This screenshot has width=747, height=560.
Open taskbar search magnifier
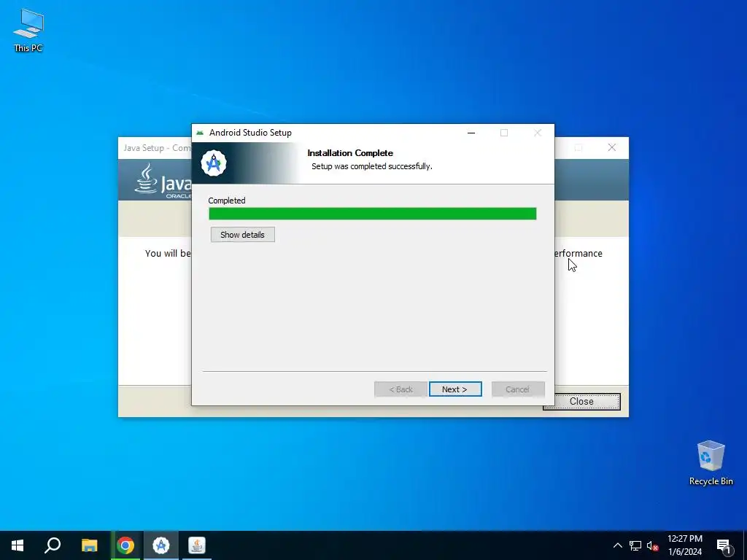pos(53,545)
